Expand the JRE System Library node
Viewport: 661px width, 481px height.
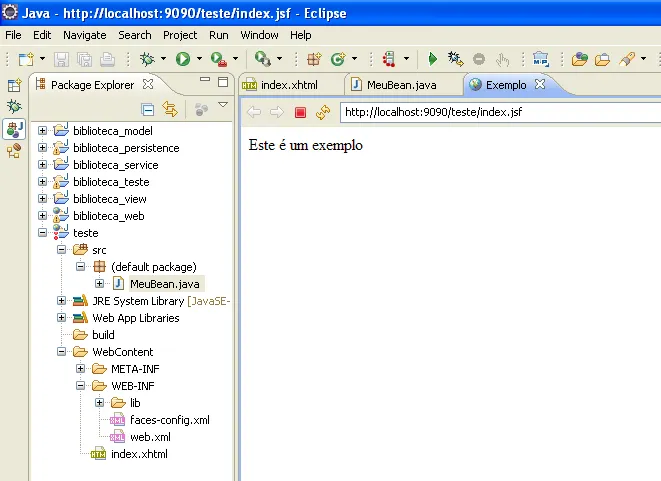[x=62, y=301]
